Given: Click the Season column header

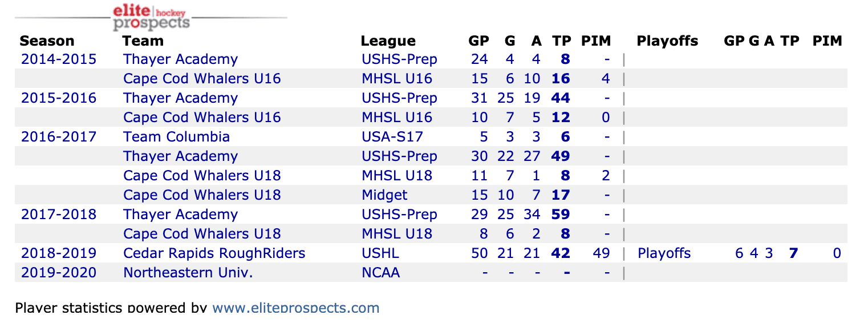Looking at the screenshot, I should click(47, 41).
